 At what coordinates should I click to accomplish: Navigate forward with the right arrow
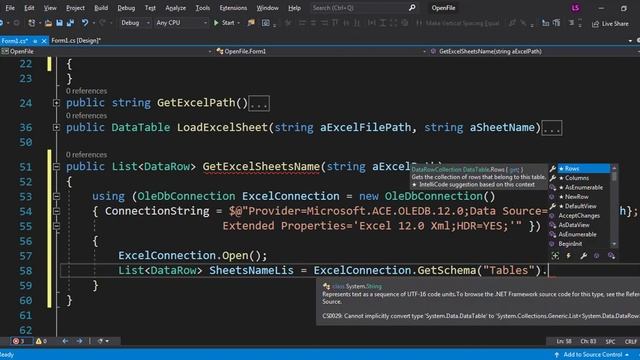(x=79, y=341)
